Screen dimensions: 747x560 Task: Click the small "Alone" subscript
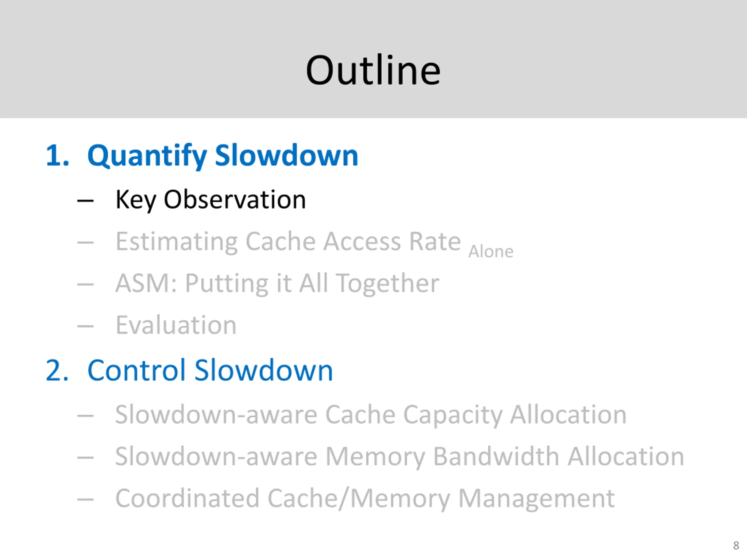click(x=491, y=251)
